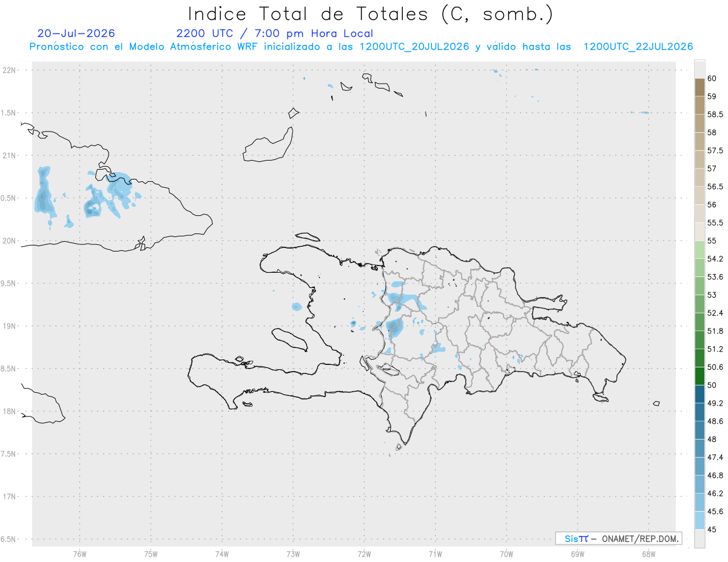Click the colorbar label "50.6"
728x562 pixels.
(715, 367)
